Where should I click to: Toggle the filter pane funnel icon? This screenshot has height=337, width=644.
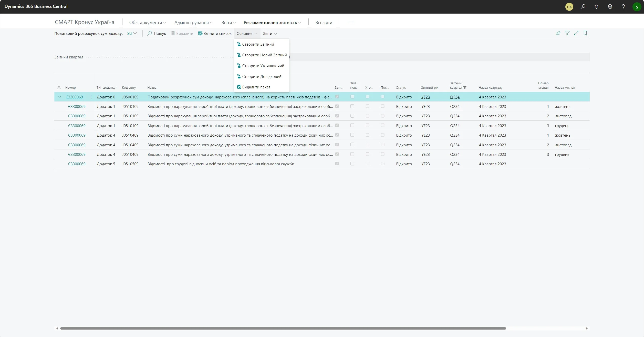(567, 33)
